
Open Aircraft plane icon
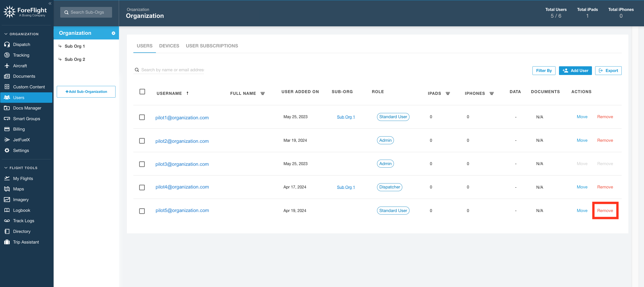point(7,66)
